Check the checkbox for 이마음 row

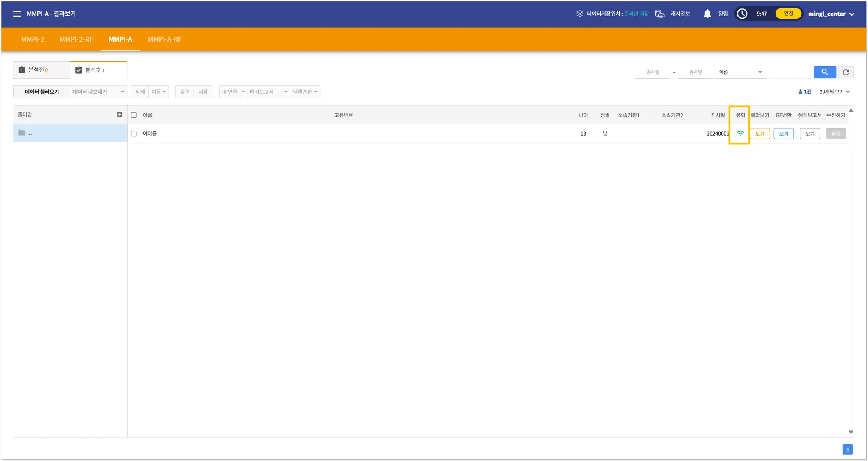point(134,134)
